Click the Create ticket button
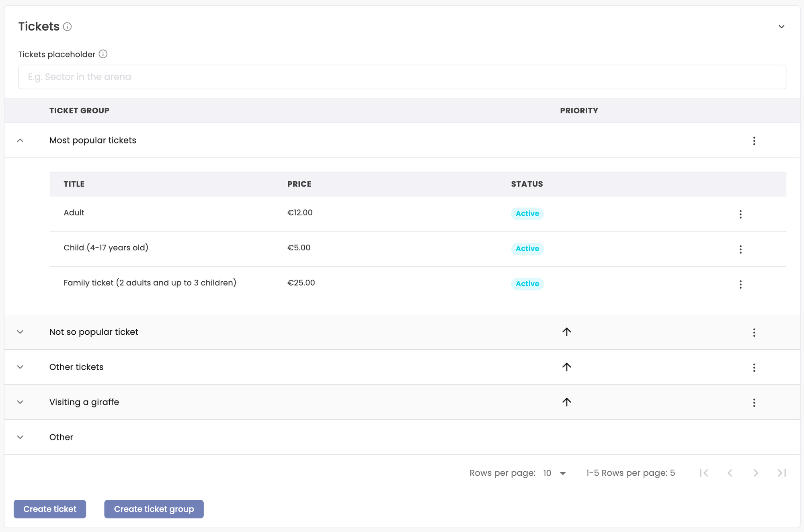This screenshot has height=532, width=804. [x=49, y=509]
